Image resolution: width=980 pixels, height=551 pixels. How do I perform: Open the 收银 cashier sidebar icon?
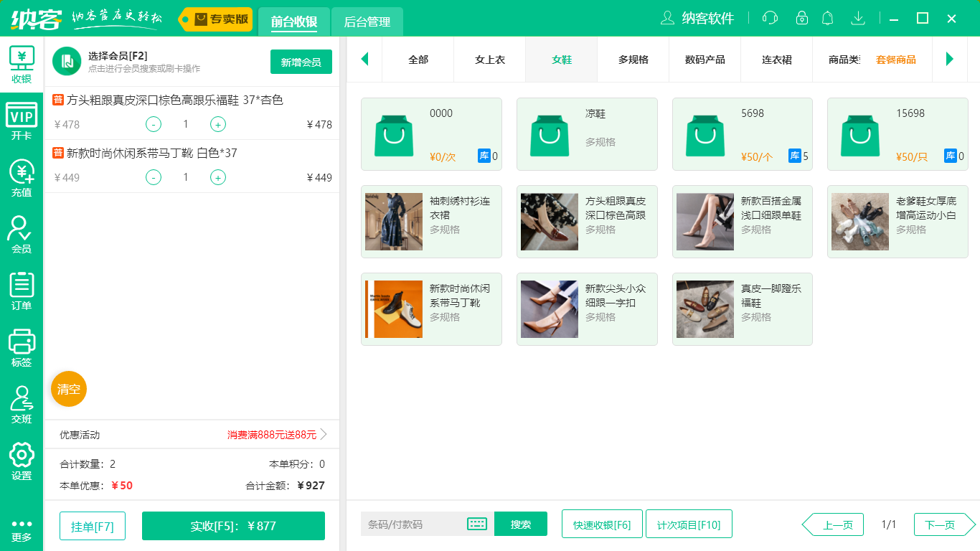[x=22, y=65]
